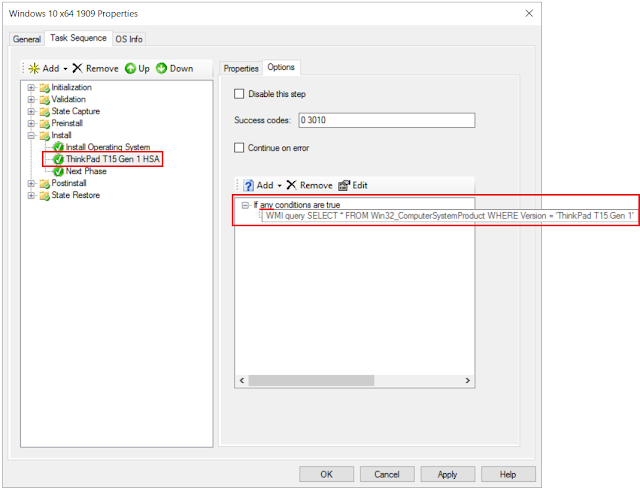Click the Remove X icon in task sequence toolbar
The width and height of the screenshot is (640, 488).
(x=77, y=68)
